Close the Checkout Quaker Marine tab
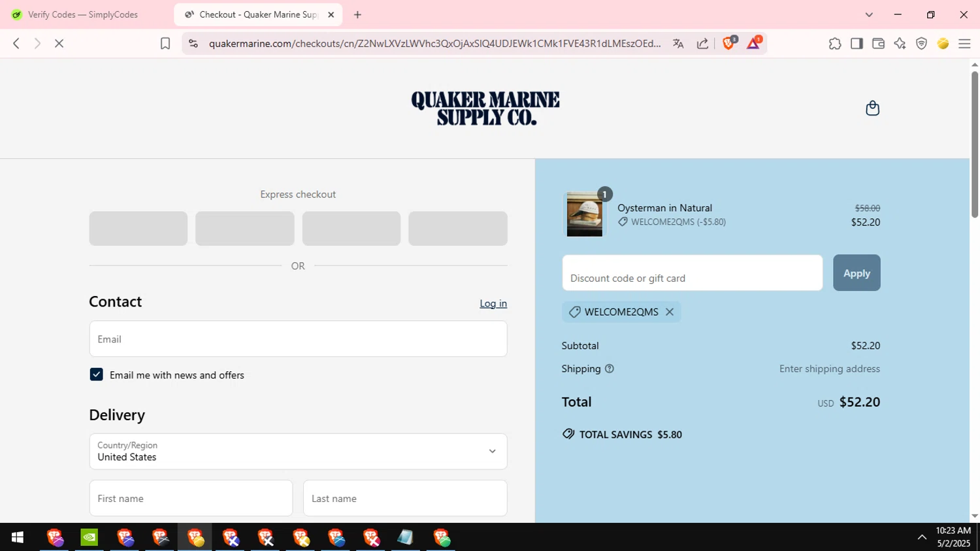980x551 pixels. coord(331,14)
